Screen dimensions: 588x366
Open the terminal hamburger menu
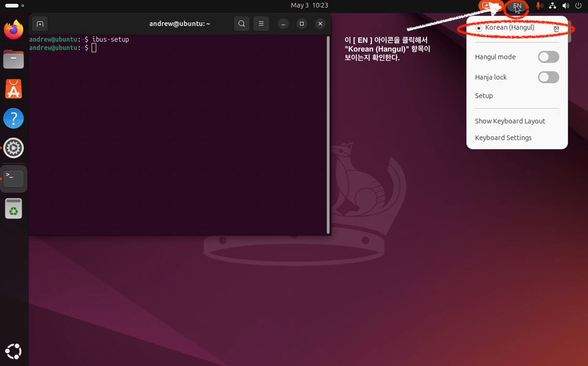(261, 24)
